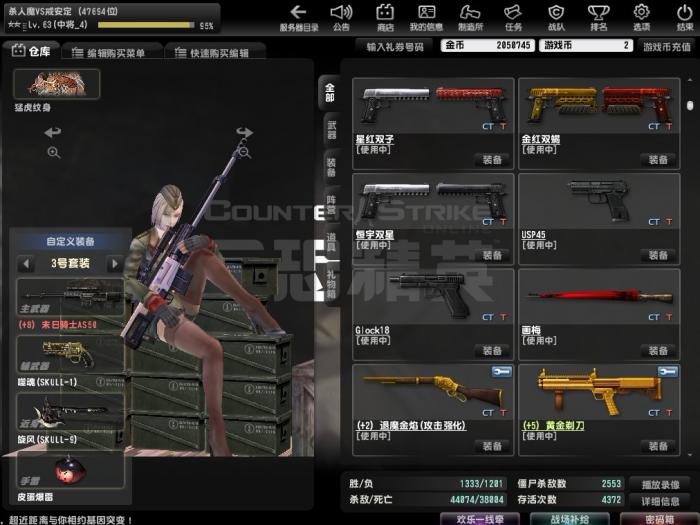Viewport: 700px width, 525px height.
Task: Select the 阵营 (Faction) category tab
Action: pyautogui.click(x=331, y=205)
